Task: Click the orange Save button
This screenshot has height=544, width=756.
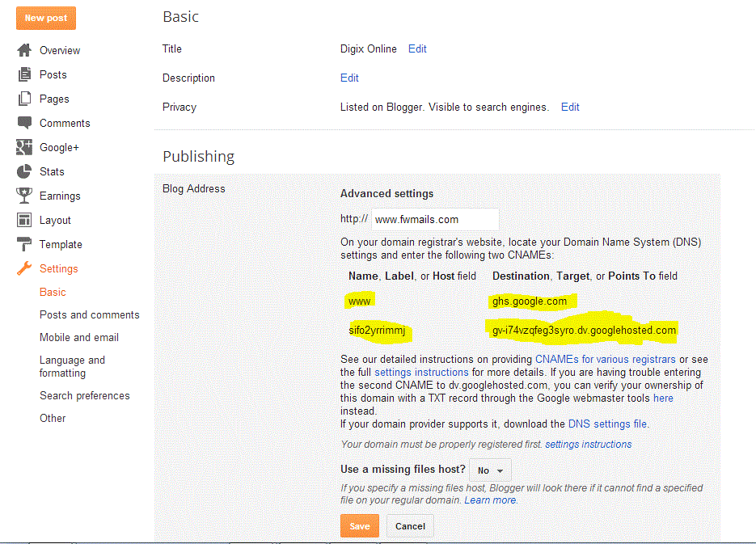Action: tap(360, 526)
